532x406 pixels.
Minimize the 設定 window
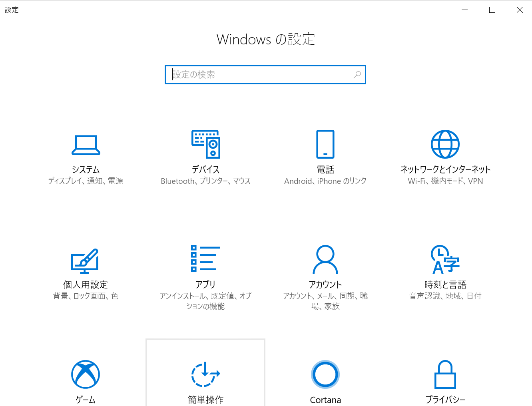tap(464, 10)
